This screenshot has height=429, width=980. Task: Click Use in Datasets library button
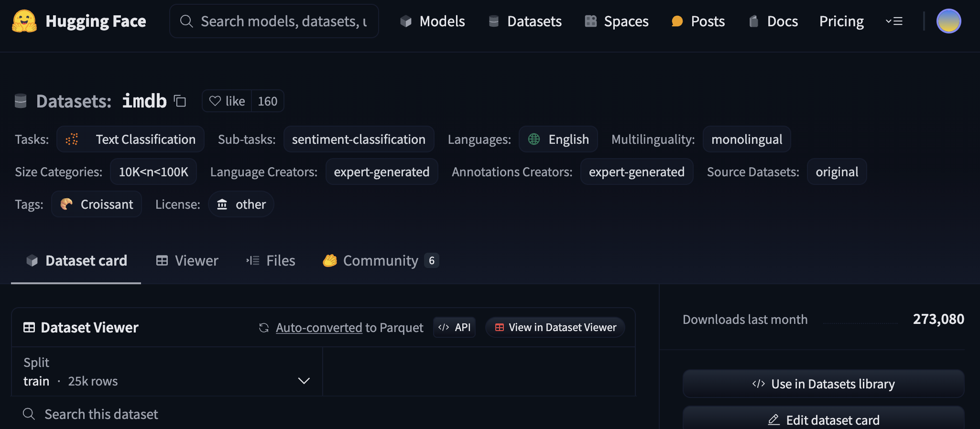[x=823, y=384]
